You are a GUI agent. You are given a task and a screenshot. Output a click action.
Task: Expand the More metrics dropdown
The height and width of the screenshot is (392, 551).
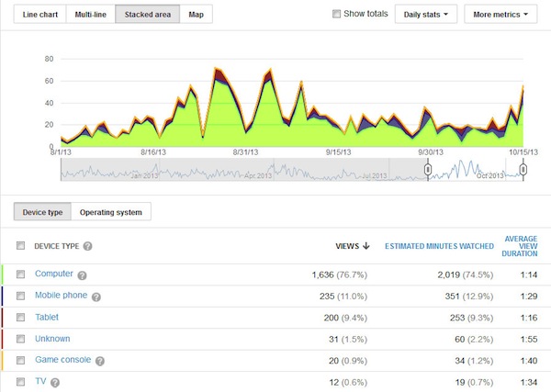pos(500,15)
